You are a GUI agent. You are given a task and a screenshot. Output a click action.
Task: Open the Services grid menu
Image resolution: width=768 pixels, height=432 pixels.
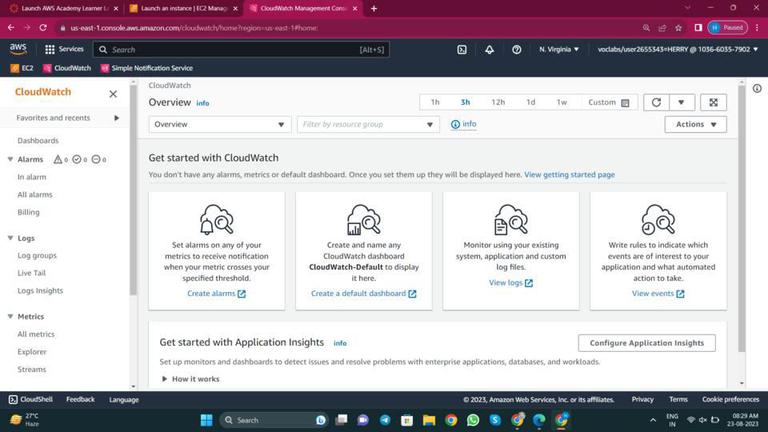pyautogui.click(x=64, y=49)
